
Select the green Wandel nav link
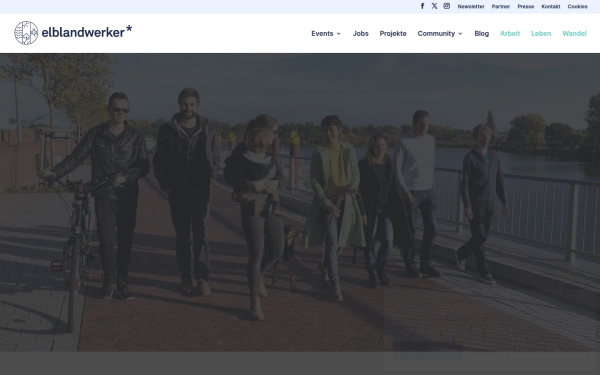point(574,34)
